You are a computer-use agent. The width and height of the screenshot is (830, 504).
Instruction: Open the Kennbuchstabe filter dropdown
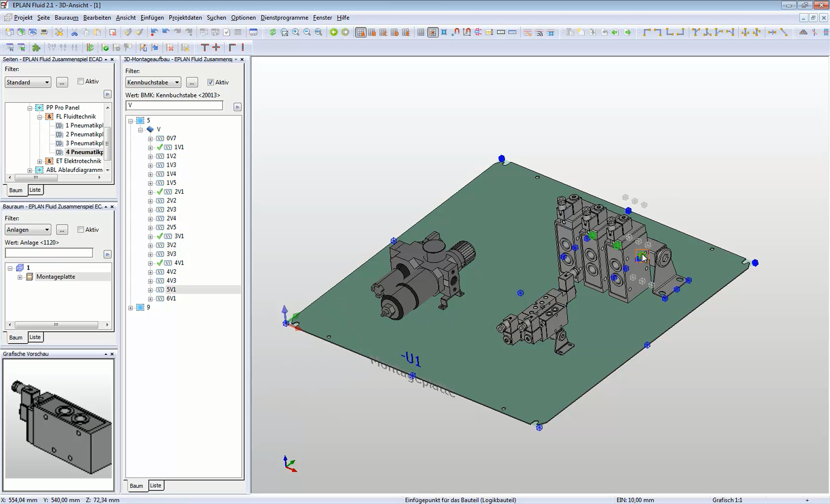(177, 82)
